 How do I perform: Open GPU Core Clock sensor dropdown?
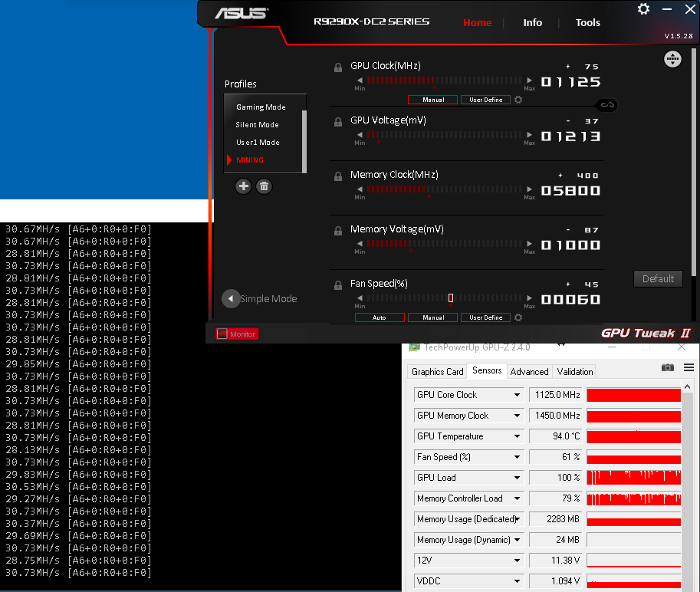click(x=517, y=395)
